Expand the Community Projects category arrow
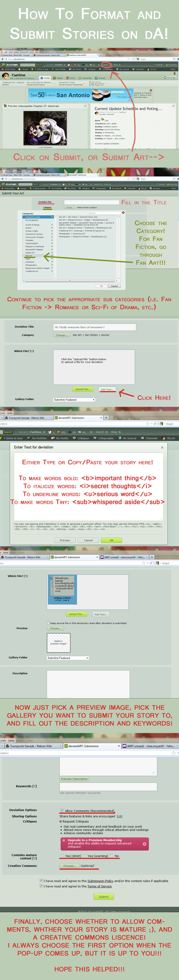This screenshot has width=179, height=980. click(52, 237)
